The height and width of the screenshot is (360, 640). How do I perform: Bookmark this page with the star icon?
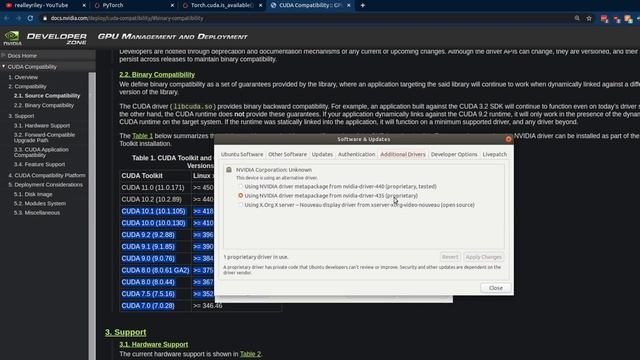589,18
